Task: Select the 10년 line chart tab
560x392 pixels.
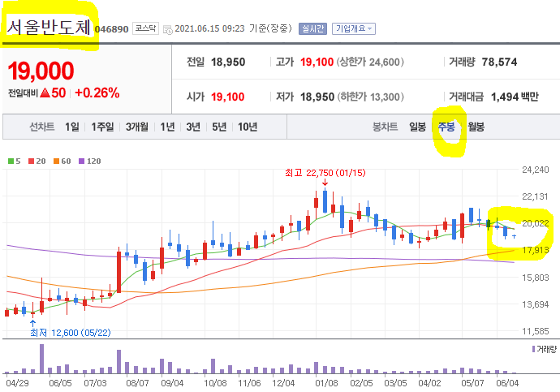Action: click(x=248, y=127)
